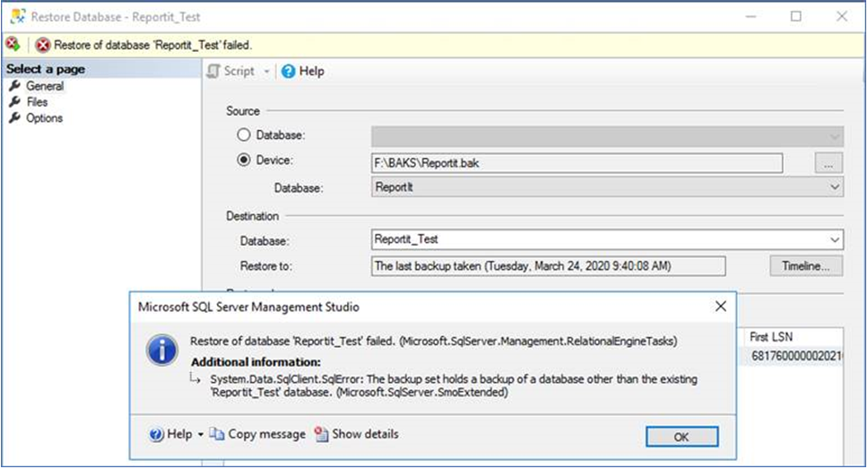Click the leftmost error icon on status strip
The height and width of the screenshot is (469, 868).
tap(13, 44)
